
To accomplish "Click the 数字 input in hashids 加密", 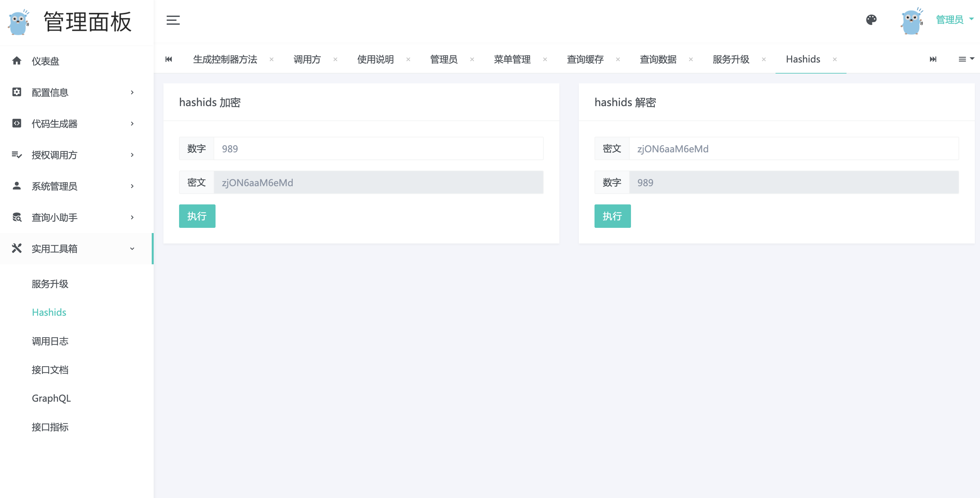I will [x=379, y=148].
